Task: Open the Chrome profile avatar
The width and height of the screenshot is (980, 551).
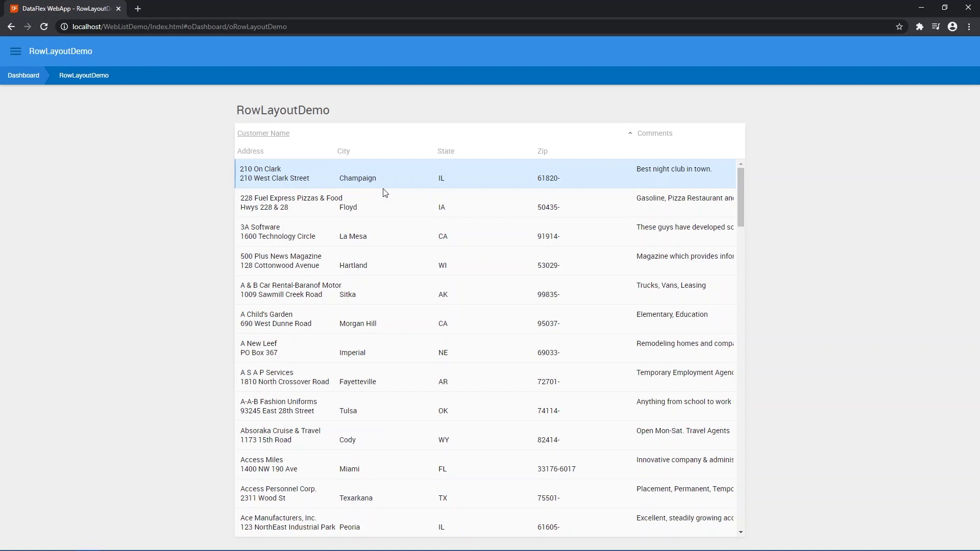Action: 952,27
